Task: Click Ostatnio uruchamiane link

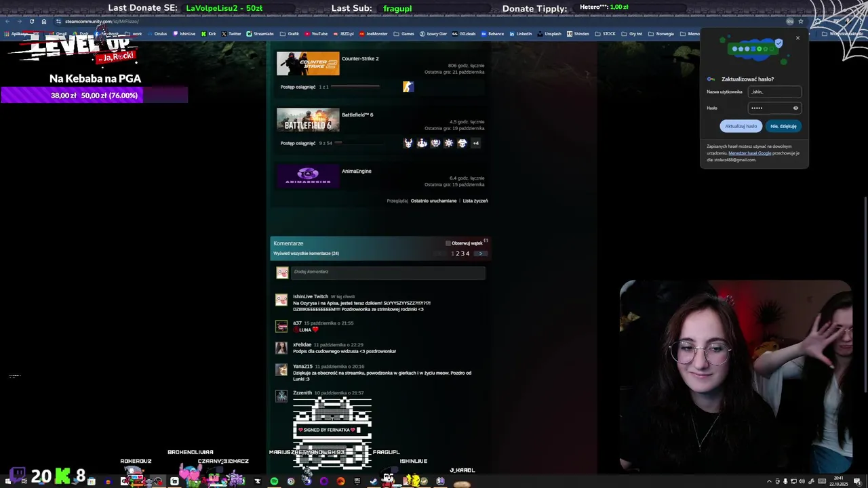Action: 433,201
